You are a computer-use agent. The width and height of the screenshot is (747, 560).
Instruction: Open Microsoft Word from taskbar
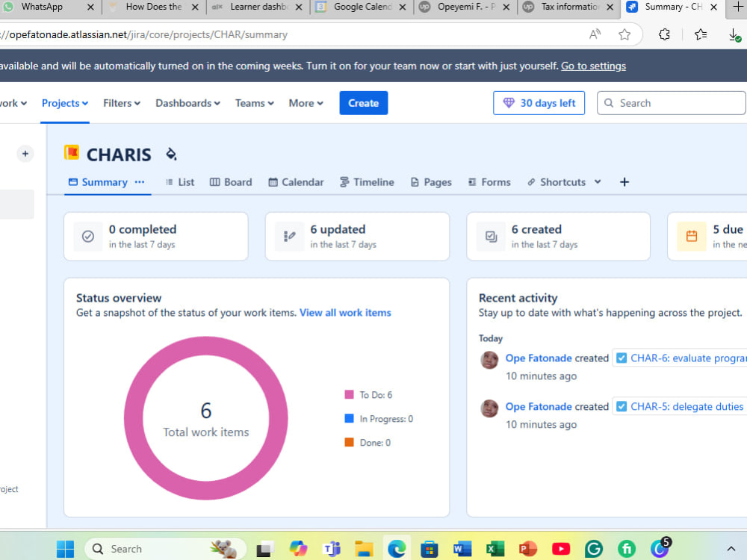(x=462, y=549)
